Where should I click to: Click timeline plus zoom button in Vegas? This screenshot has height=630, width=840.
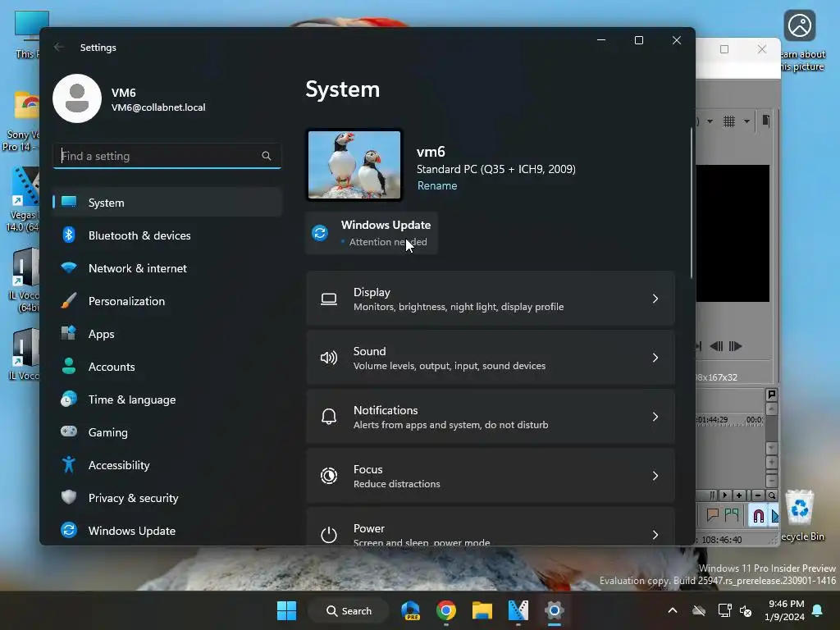pos(739,495)
